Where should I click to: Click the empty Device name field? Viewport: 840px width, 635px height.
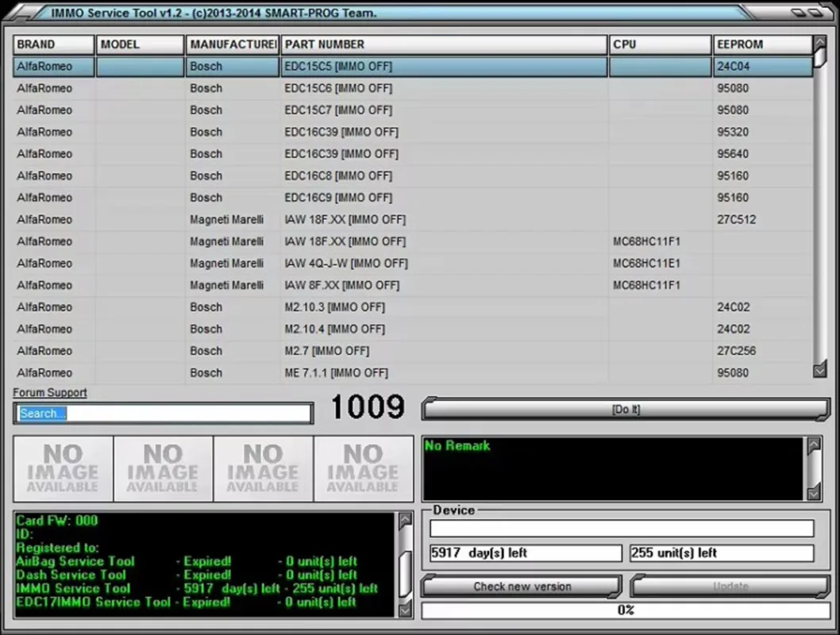point(622,528)
